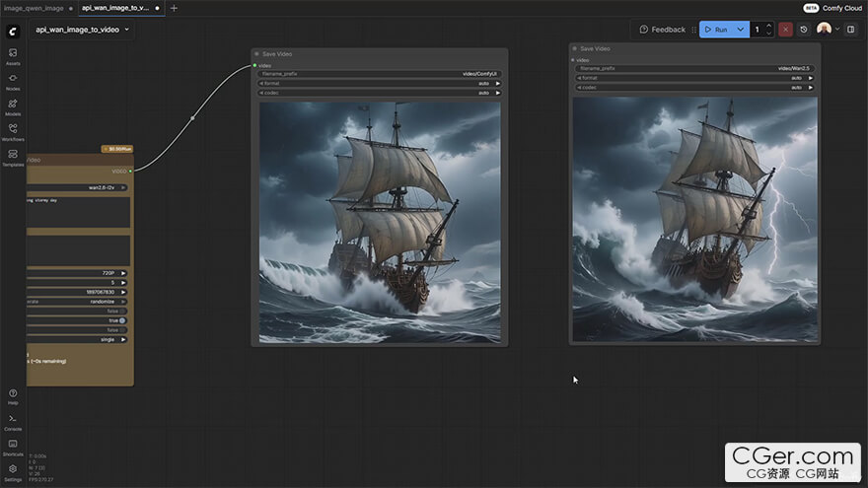The height and width of the screenshot is (488, 868).
Task: Click the right Save Video preview image
Action: (x=694, y=219)
